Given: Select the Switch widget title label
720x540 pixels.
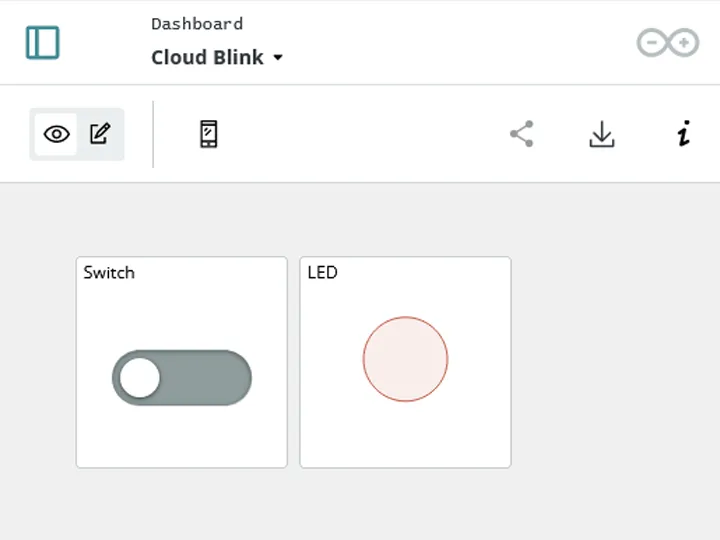Looking at the screenshot, I should pyautogui.click(x=109, y=273).
